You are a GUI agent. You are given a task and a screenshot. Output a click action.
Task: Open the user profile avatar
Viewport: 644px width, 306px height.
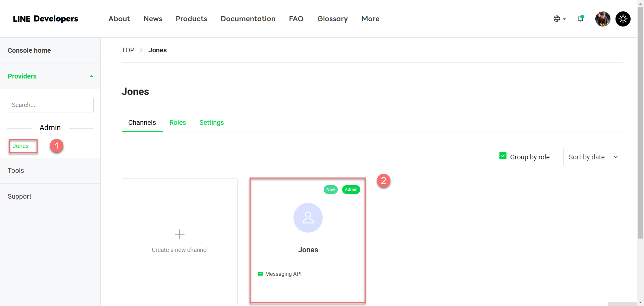pyautogui.click(x=602, y=19)
